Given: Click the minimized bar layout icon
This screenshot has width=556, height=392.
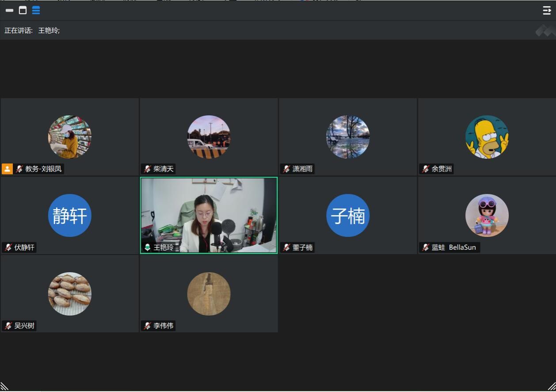Looking at the screenshot, I should click(x=9, y=10).
